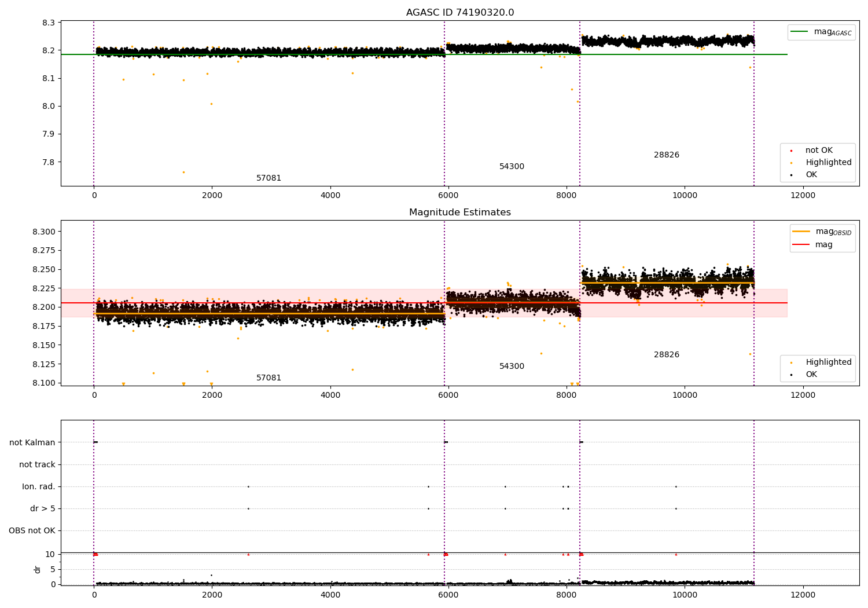The image size is (868, 608).
Task: Click the 8.0 y-axis tick label
Action: point(49,106)
